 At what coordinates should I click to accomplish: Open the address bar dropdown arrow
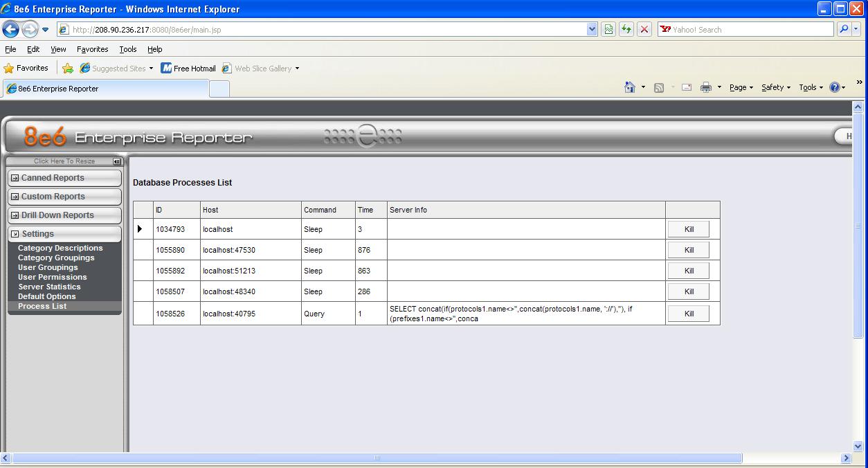coord(592,29)
